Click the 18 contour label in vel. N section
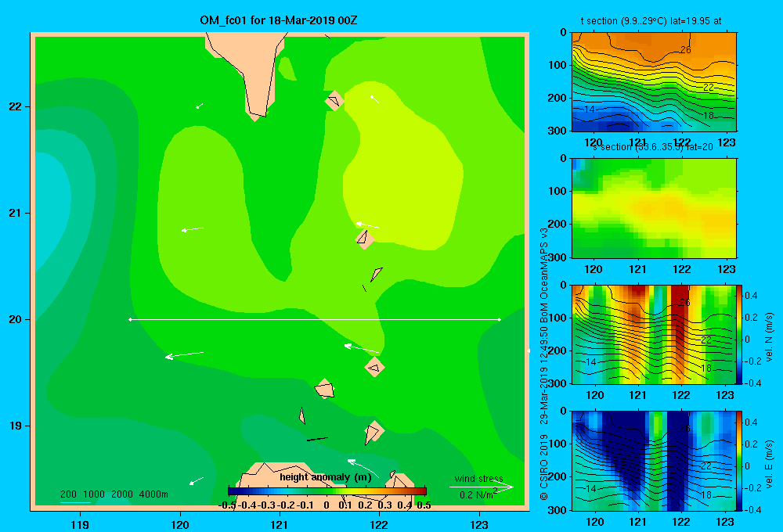This screenshot has width=783, height=532. 706,368
